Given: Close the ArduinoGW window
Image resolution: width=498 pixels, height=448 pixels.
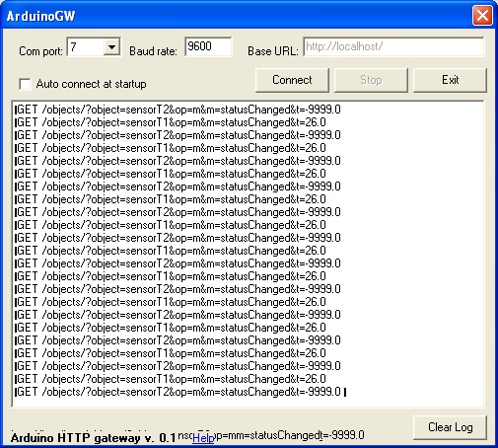Looking at the screenshot, I should [x=482, y=16].
